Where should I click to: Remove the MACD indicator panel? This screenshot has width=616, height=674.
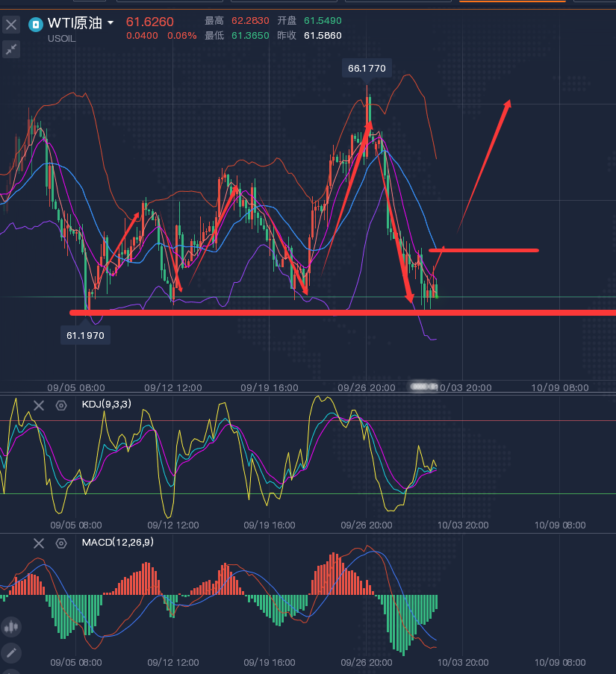pos(39,543)
